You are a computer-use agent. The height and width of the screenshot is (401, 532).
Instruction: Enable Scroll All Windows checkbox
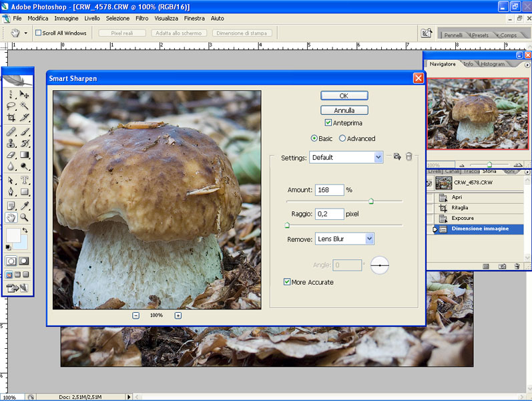coord(38,33)
